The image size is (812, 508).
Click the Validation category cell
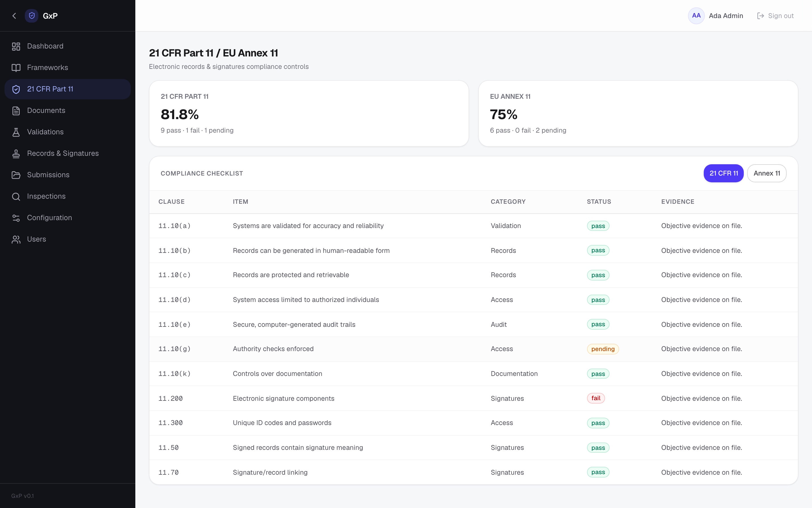(506, 226)
